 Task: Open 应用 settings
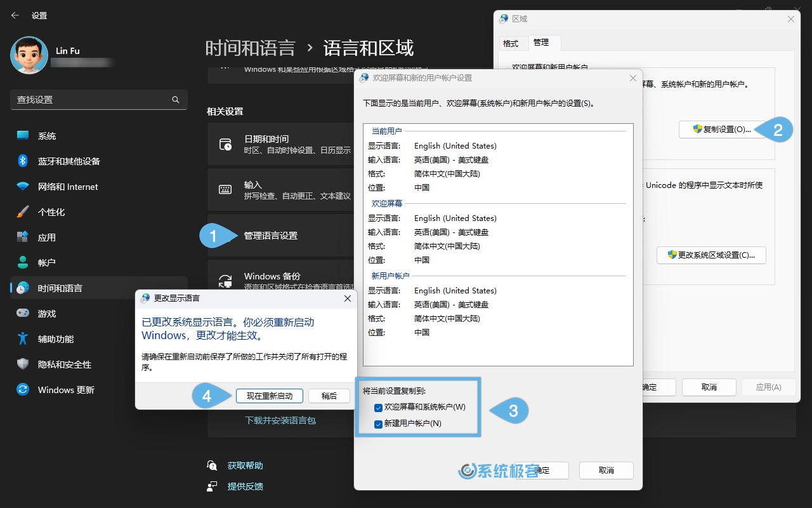point(99,237)
